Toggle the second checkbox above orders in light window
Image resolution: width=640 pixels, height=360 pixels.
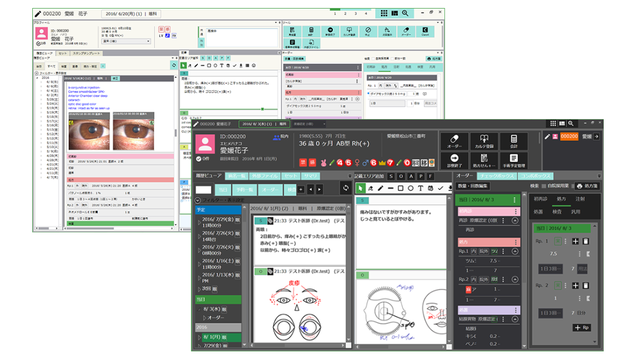pyautogui.click(x=392, y=59)
